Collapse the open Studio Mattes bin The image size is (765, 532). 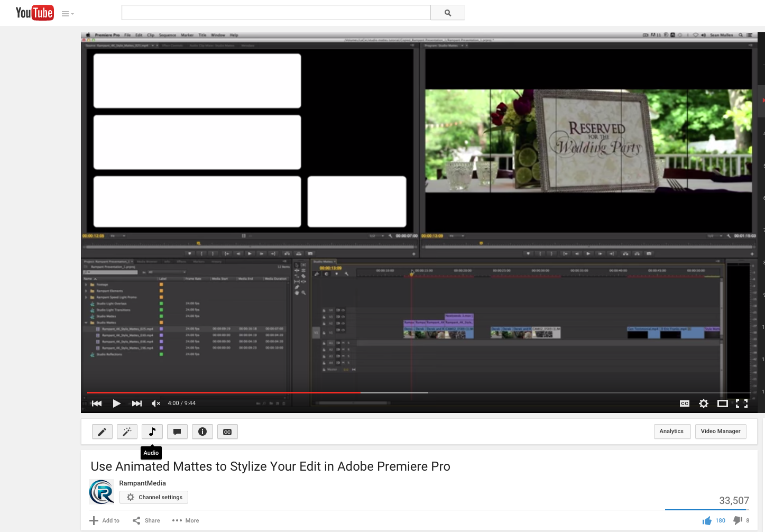coord(86,323)
